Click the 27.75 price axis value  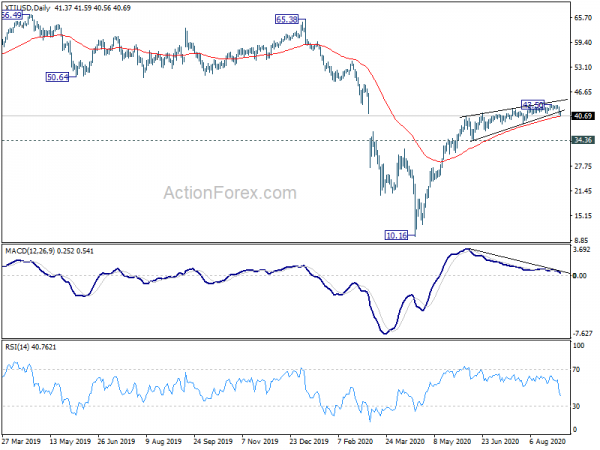(583, 166)
